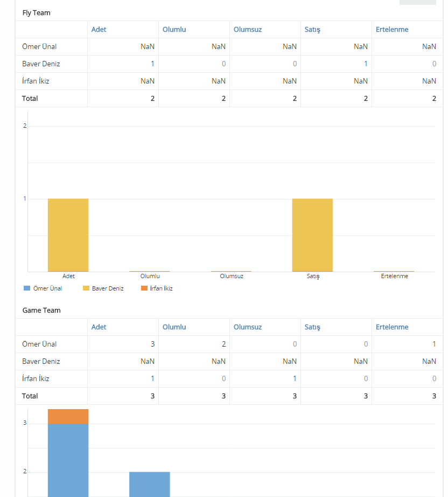Click Satış header in Game Team table
Image resolution: width=448 pixels, height=497 pixels.
[312, 327]
